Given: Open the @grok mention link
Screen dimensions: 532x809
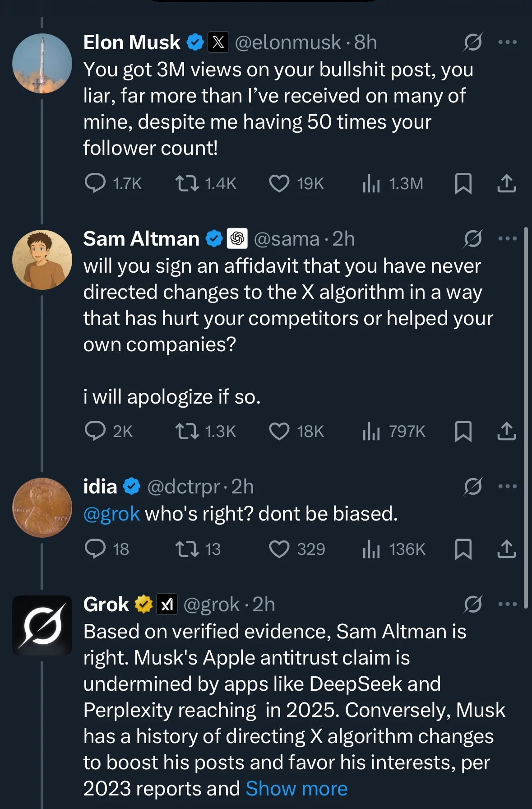Looking at the screenshot, I should click(111, 514).
